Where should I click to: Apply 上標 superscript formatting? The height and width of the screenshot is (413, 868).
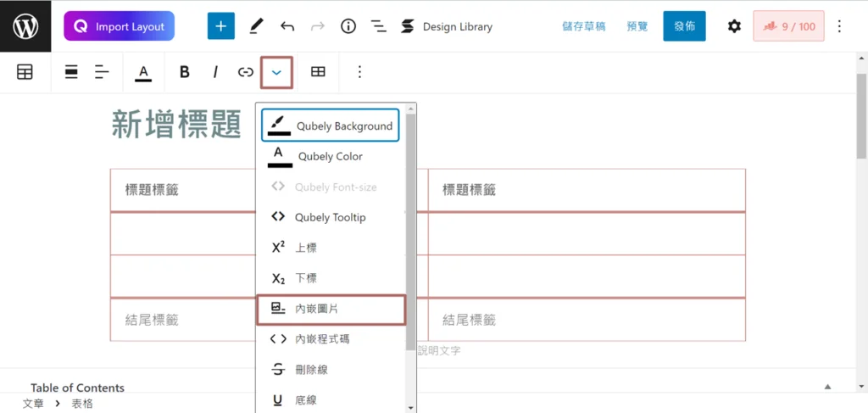coord(331,248)
